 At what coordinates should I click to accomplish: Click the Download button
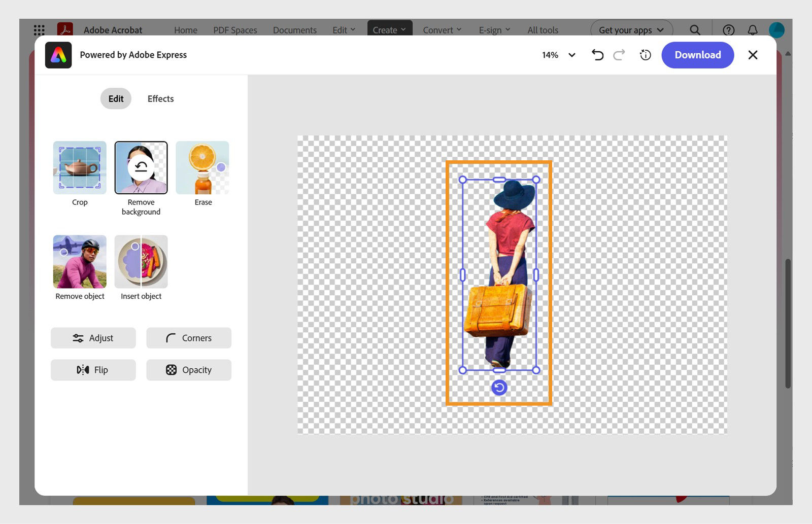coord(697,55)
